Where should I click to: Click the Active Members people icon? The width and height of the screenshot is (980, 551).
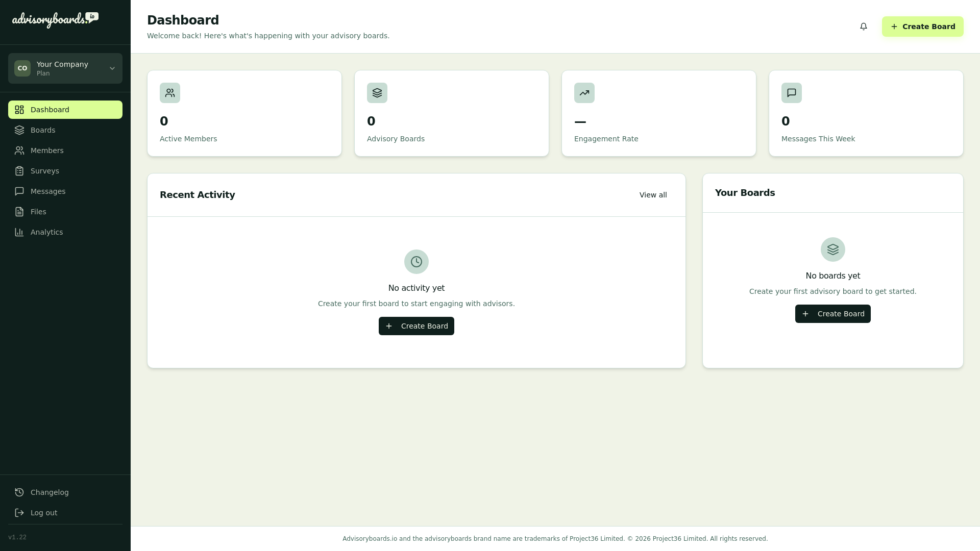170,93
